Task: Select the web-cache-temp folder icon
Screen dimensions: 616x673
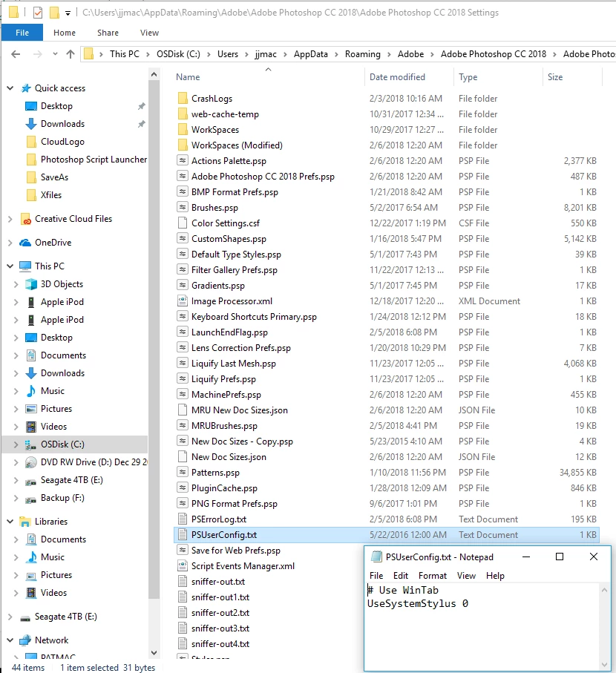Action: coord(183,114)
